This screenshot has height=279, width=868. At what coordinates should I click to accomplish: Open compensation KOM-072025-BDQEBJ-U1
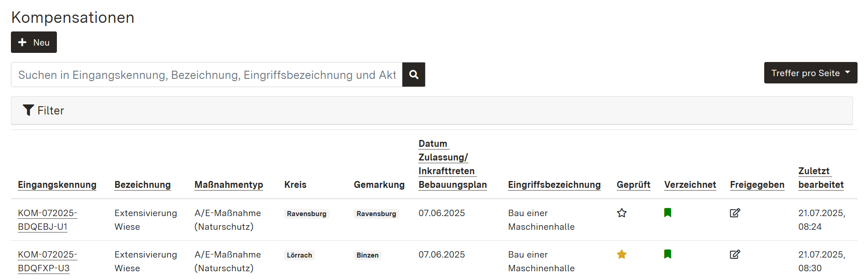click(47, 220)
